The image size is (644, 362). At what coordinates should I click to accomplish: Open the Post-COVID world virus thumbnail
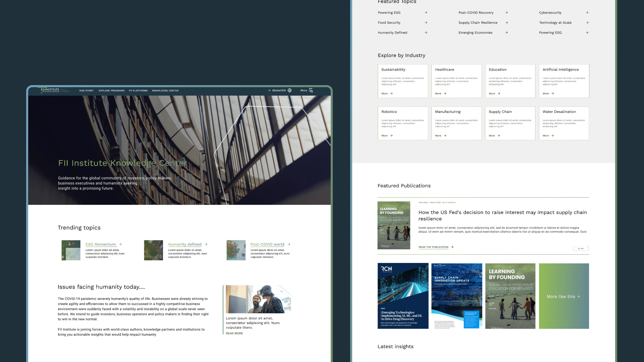point(236,250)
